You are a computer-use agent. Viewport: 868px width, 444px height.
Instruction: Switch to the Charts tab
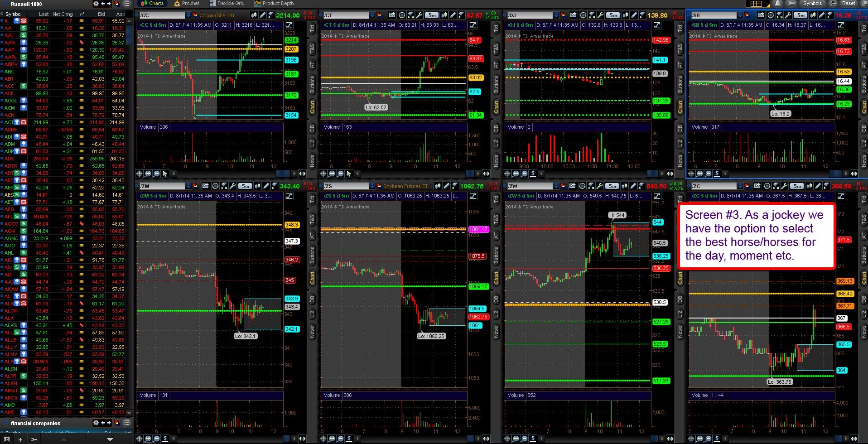click(153, 3)
